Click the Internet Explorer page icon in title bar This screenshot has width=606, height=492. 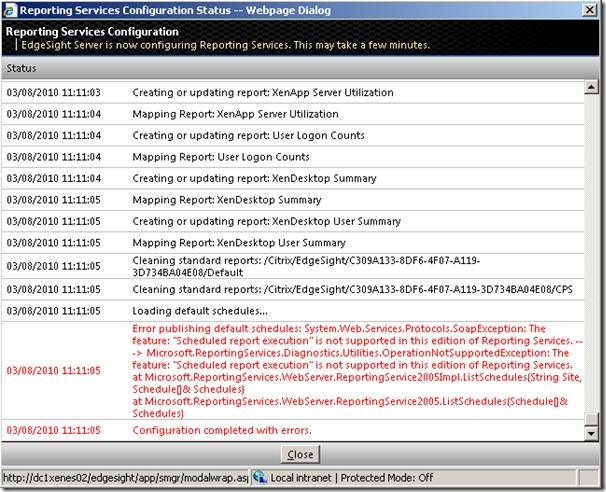10,10
